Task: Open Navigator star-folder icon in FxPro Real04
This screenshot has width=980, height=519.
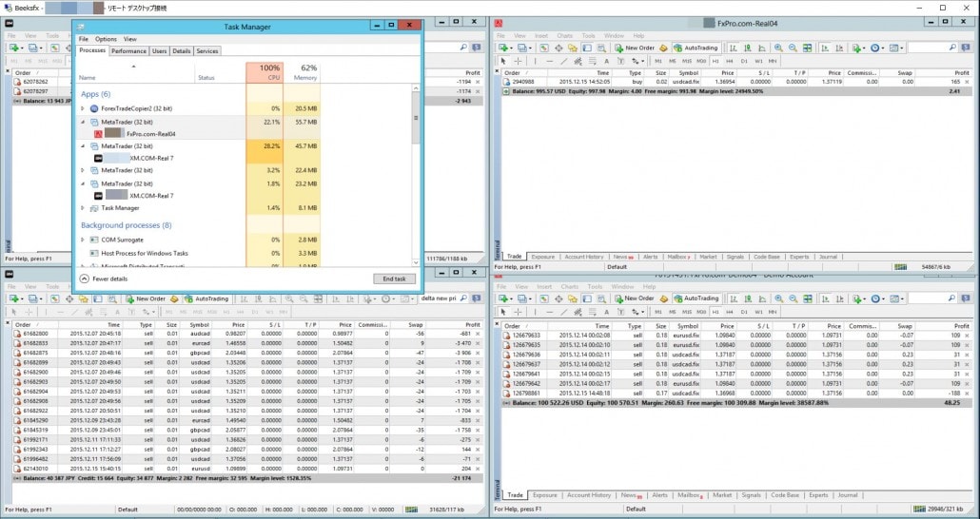Action: [573, 48]
